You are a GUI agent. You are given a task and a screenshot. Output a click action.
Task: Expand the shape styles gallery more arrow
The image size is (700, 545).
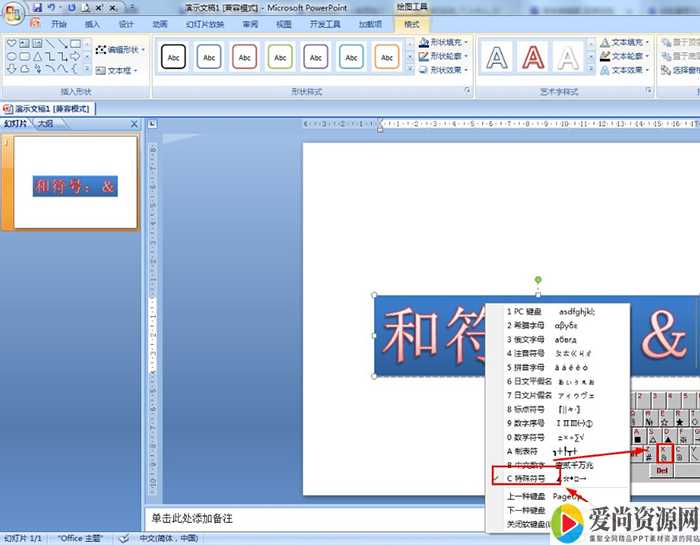pos(410,69)
